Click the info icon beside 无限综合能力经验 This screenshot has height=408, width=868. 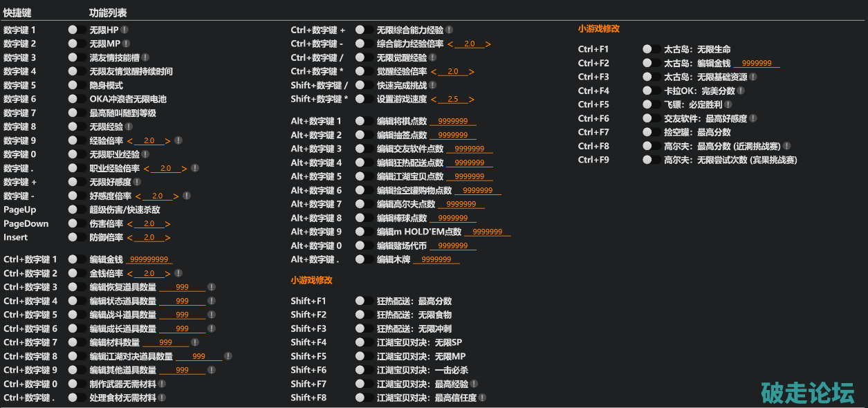pos(450,30)
